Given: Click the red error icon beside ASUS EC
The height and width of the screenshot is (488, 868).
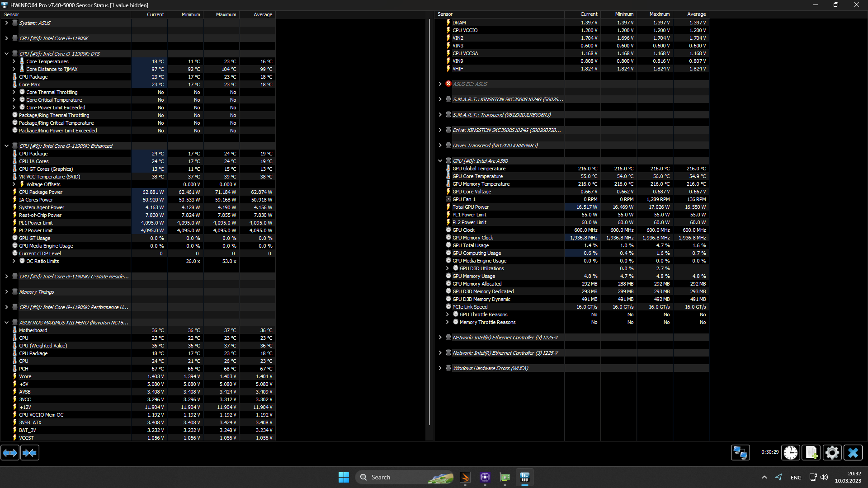Looking at the screenshot, I should click(448, 84).
